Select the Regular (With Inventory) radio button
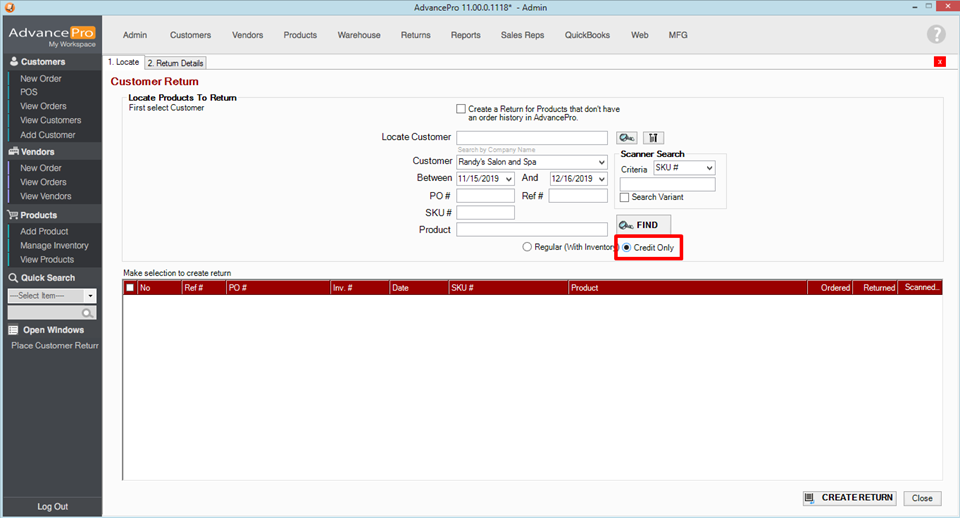The height and width of the screenshot is (518, 960). pos(527,247)
